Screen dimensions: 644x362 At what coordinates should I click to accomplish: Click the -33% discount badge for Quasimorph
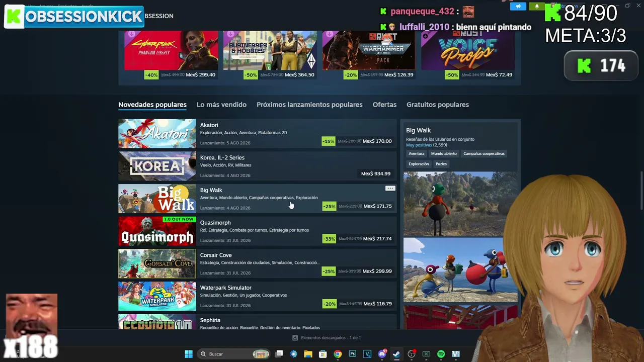coord(329,239)
